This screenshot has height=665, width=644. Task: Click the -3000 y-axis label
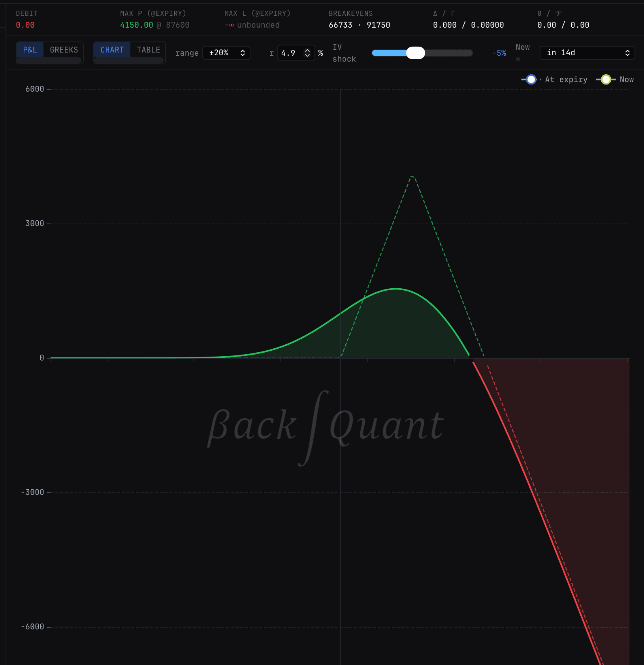tap(32, 492)
